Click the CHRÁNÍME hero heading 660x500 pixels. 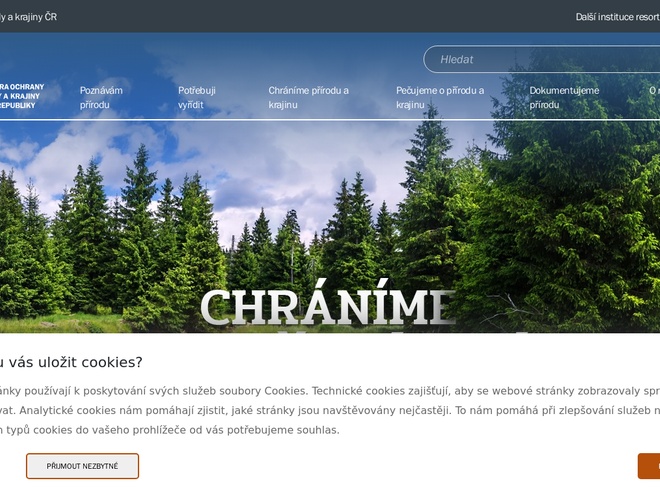click(328, 308)
